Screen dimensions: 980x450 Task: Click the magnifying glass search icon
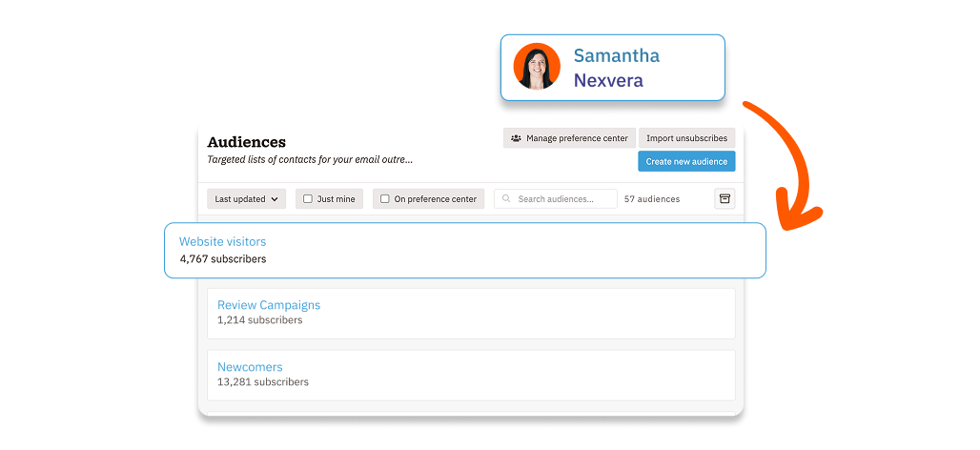tap(506, 199)
